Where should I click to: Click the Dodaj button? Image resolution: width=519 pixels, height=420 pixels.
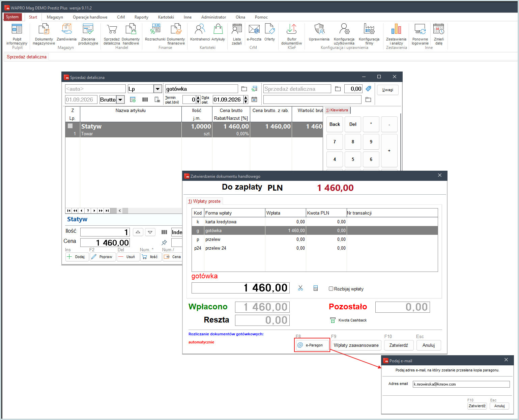pos(77,257)
